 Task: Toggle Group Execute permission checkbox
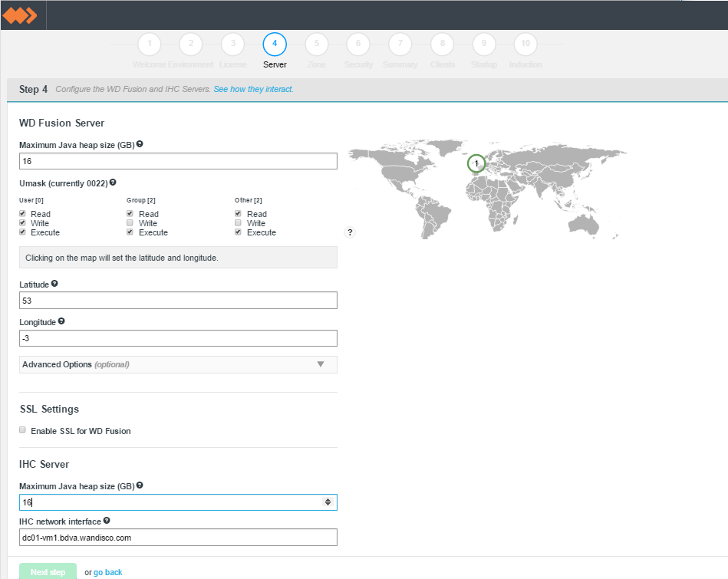[130, 232]
